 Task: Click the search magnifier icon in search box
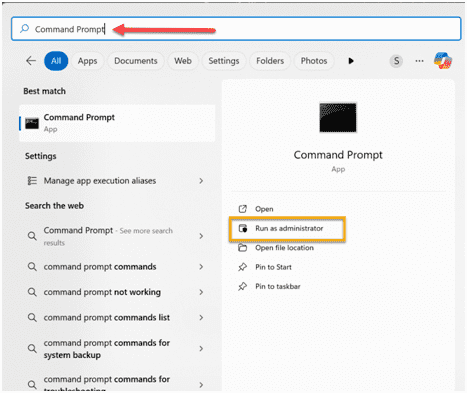[x=24, y=29]
